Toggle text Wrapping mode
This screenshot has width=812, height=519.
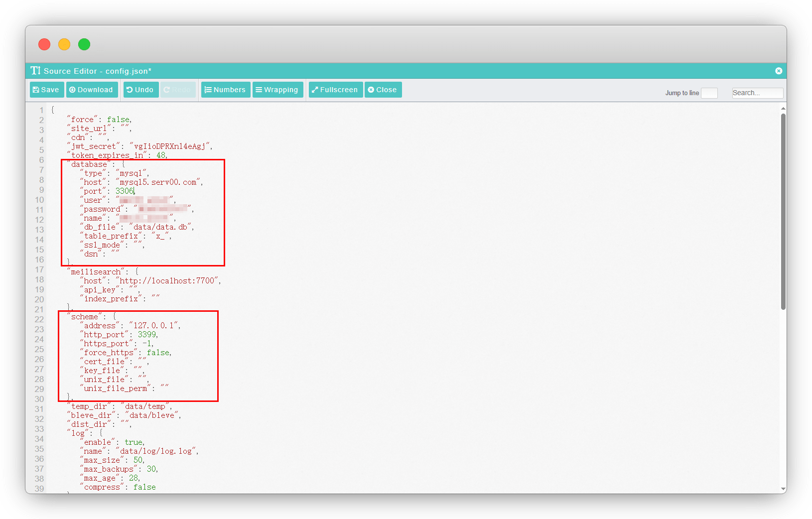[x=277, y=90]
